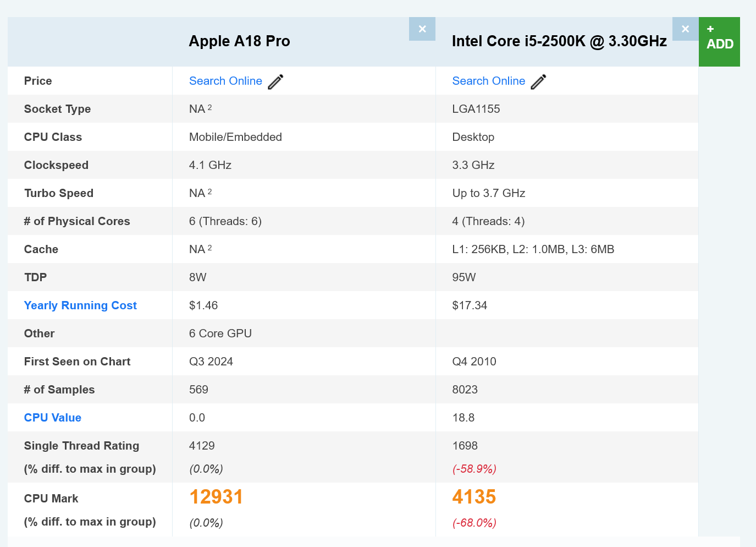The width and height of the screenshot is (756, 547).
Task: Open Search Online link under Apple A18 Pro
Action: click(x=225, y=81)
